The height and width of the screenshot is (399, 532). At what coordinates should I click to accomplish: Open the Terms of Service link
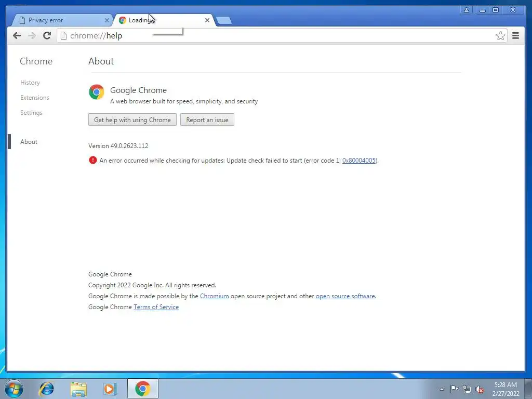[x=156, y=307]
